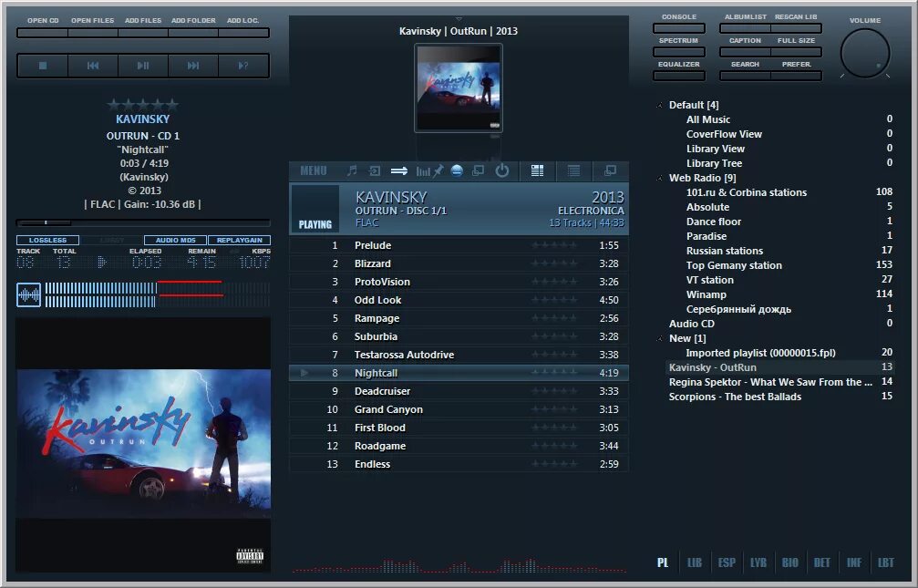
Task: Click the spectrum bars icon in the toolbar
Action: coord(424,170)
